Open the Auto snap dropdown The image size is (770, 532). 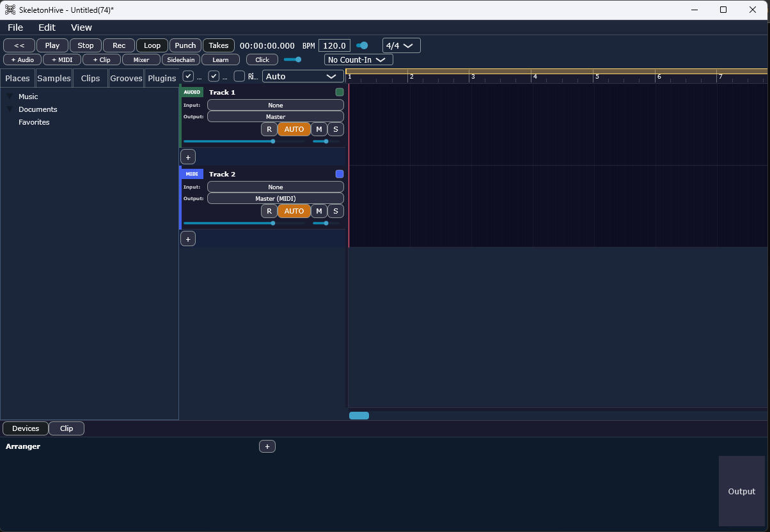(303, 76)
